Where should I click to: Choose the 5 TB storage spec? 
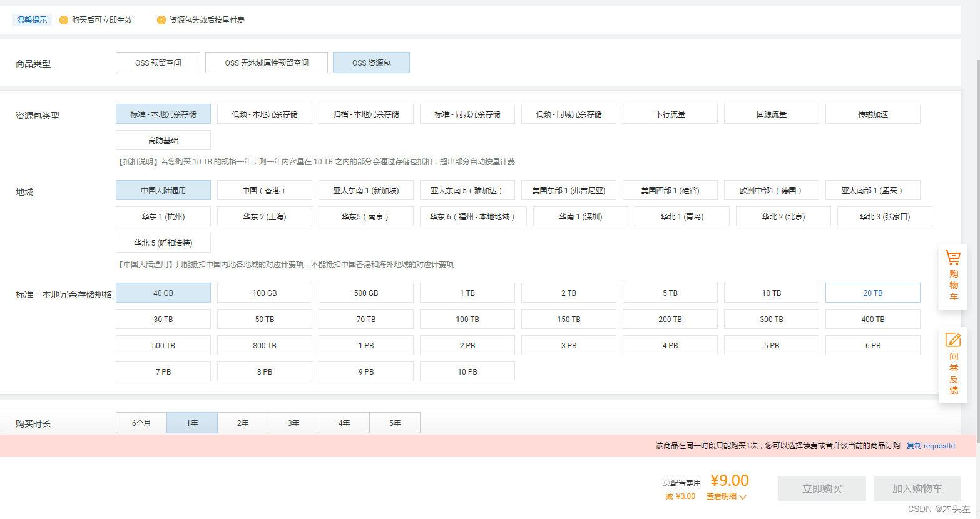[670, 293]
